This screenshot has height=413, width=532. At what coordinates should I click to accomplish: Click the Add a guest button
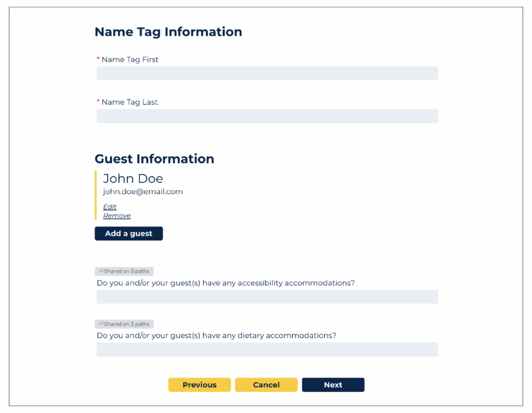[129, 233]
